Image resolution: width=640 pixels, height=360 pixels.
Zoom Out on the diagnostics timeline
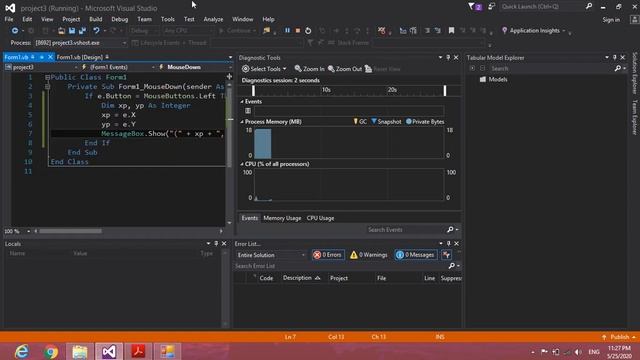coord(345,69)
